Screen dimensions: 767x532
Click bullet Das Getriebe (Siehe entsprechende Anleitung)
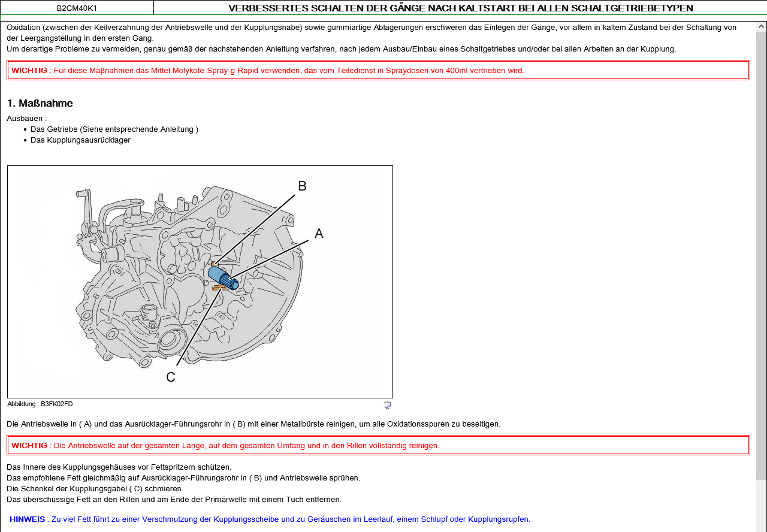pos(114,129)
